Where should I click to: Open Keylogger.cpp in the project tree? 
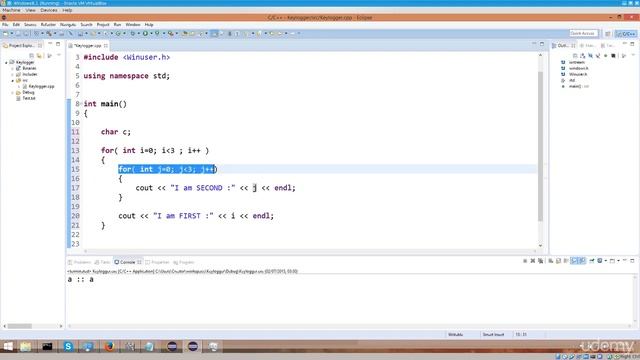point(41,87)
